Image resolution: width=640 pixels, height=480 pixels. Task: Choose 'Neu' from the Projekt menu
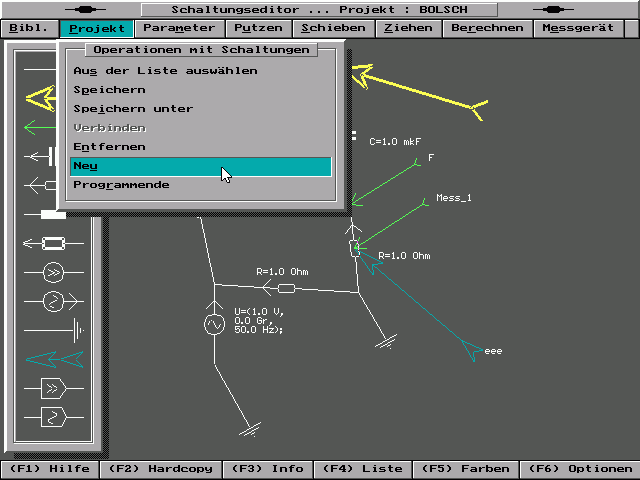200,166
